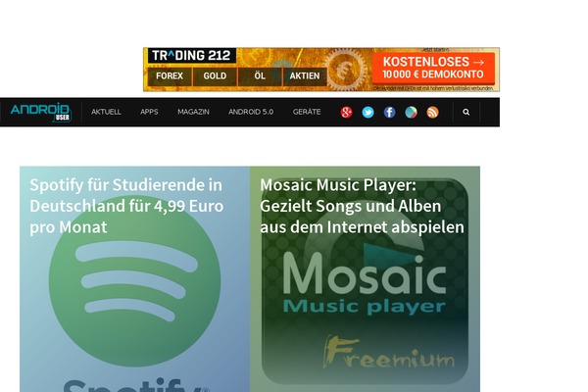This screenshot has height=392, width=588.
Task: Open the Magazin menu item
Action: [193, 112]
